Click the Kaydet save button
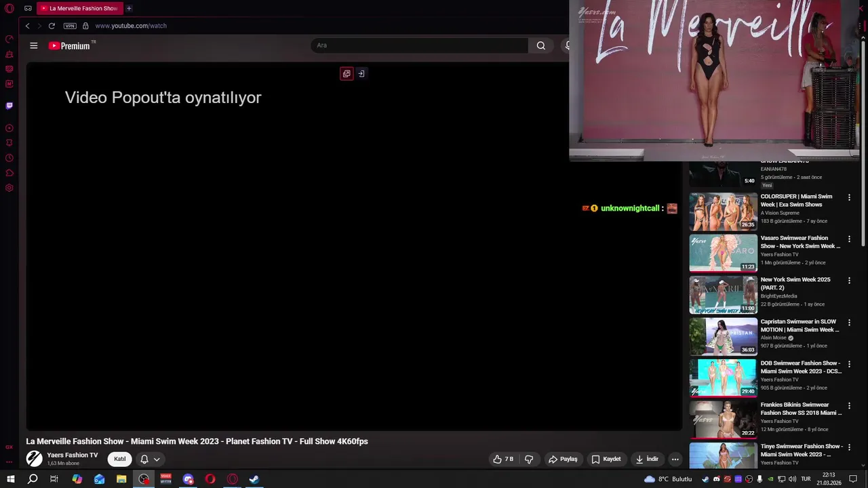 coord(606,459)
